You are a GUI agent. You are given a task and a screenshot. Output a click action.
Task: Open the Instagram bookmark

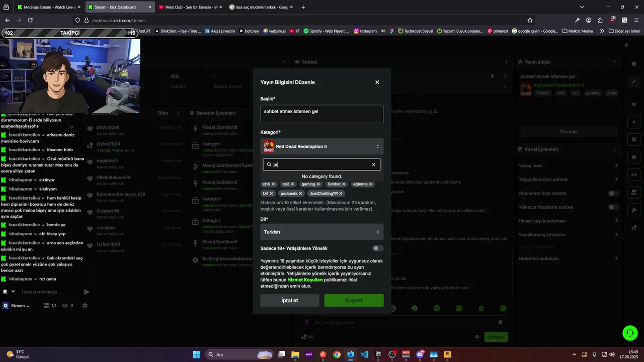point(365,31)
